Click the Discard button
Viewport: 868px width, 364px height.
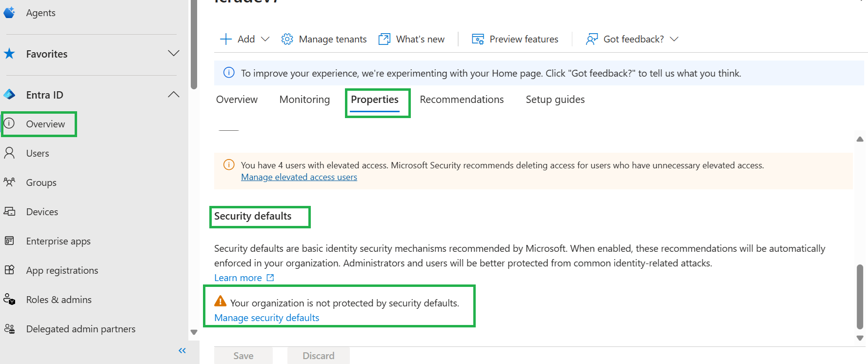[x=318, y=355]
